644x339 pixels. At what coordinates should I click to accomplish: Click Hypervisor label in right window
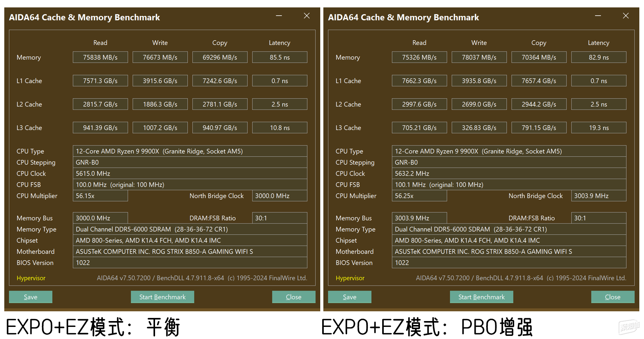(x=350, y=278)
